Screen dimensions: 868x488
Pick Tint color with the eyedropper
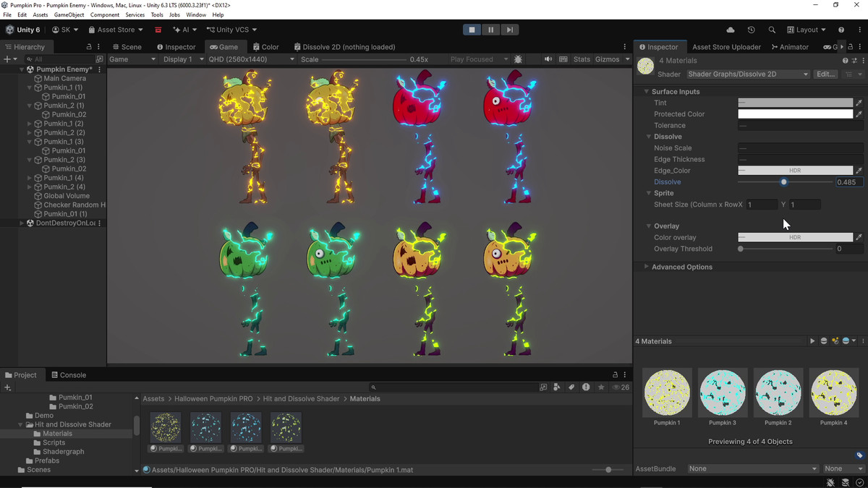(859, 103)
